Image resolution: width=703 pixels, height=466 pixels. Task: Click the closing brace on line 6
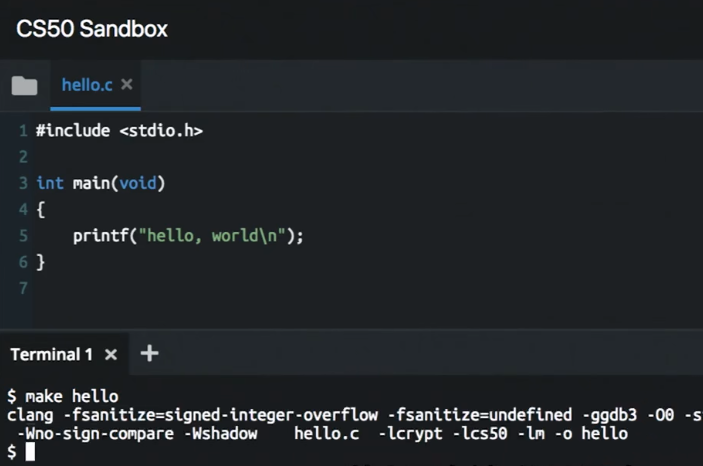(x=40, y=262)
